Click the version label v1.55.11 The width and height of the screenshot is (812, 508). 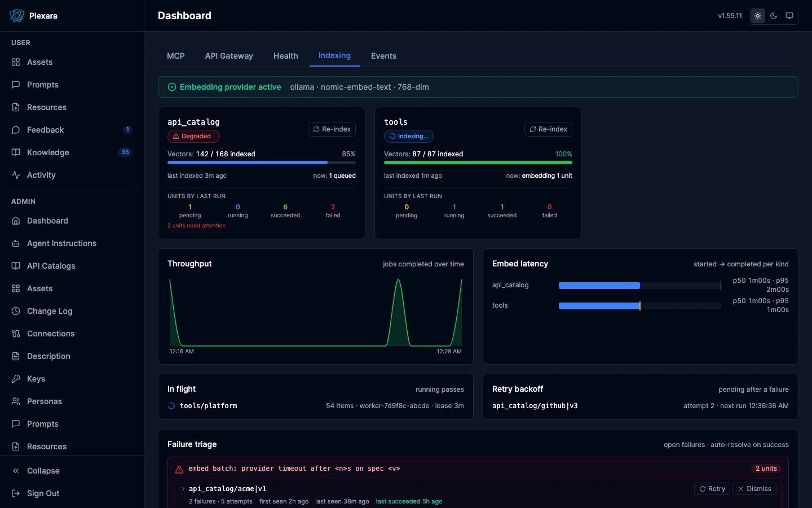click(730, 16)
